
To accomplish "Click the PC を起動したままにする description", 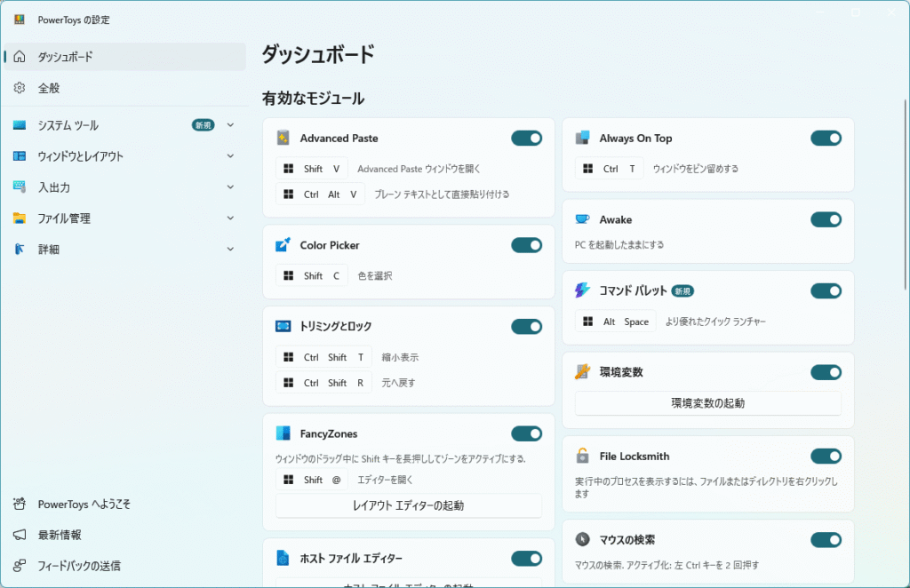I will click(619, 245).
